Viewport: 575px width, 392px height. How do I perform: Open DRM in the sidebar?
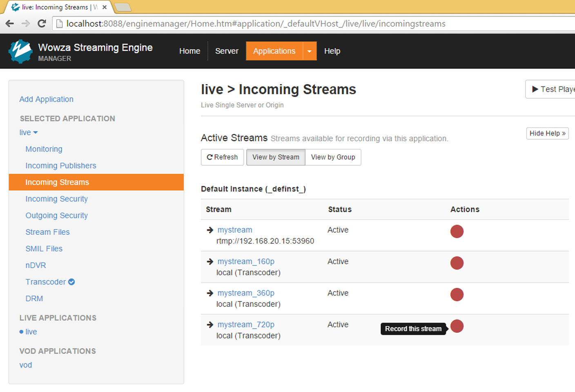[x=34, y=298]
